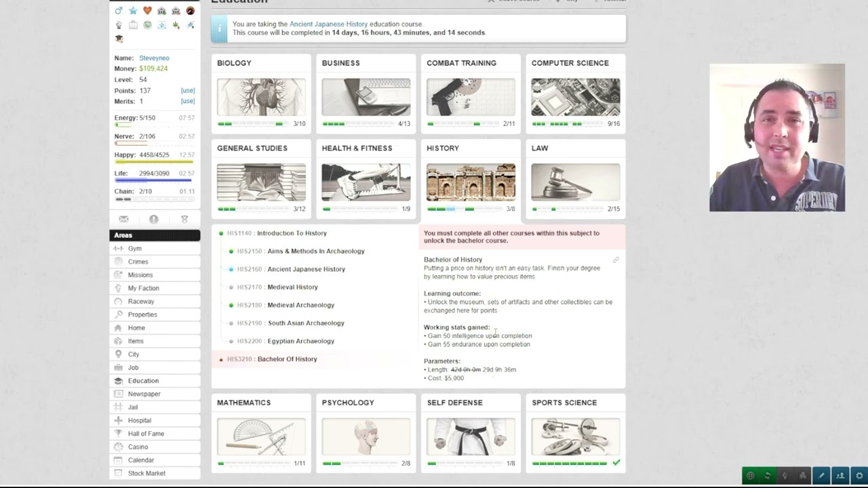
Task: Click the raised fist faction status icon
Action: point(119,25)
